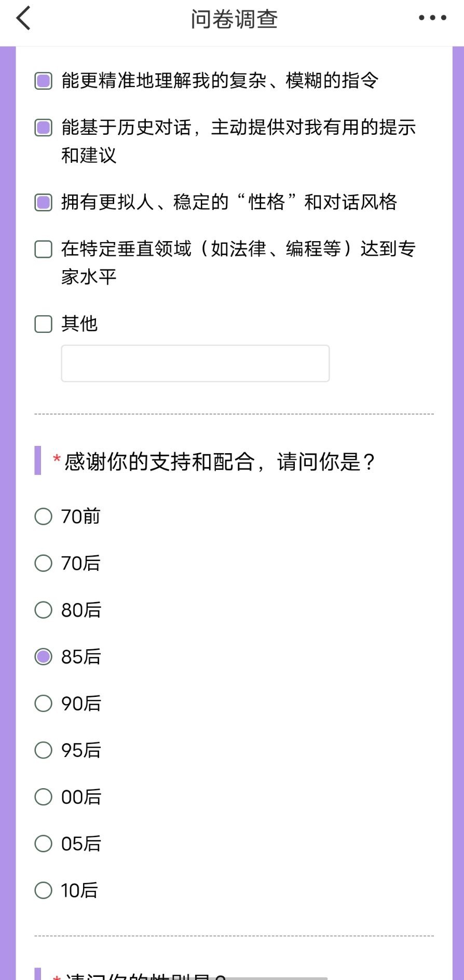This screenshot has height=980, width=464.
Task: Check the vertical domain expert (专家水平) option
Action: point(44,249)
